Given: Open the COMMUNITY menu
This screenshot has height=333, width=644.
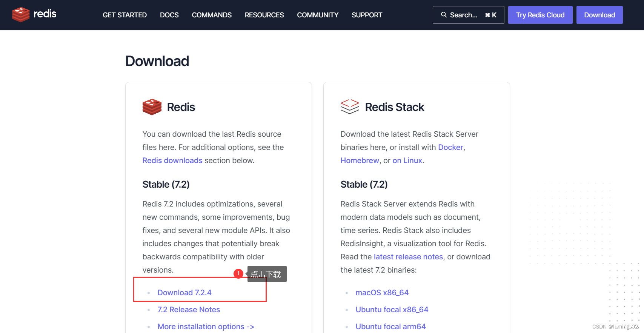Looking at the screenshot, I should [318, 15].
